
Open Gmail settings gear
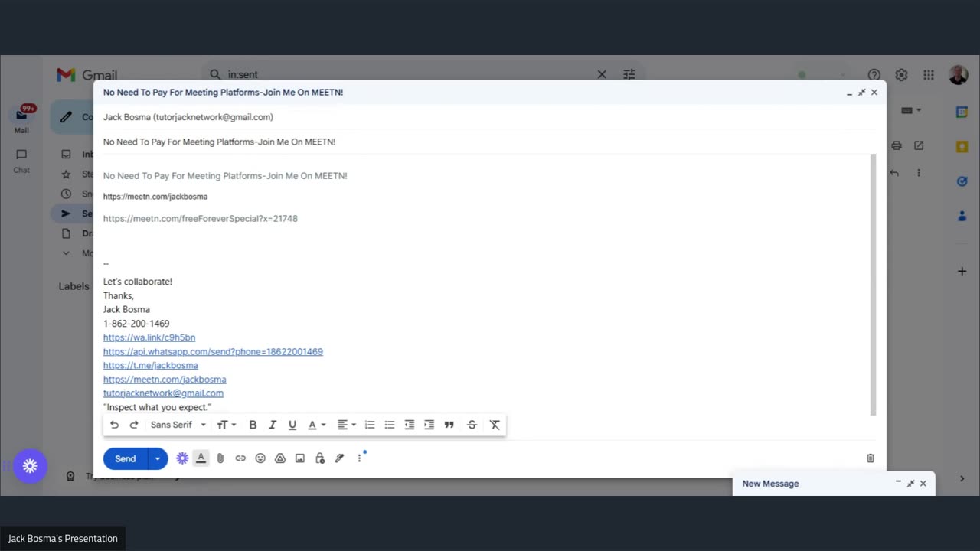901,74
